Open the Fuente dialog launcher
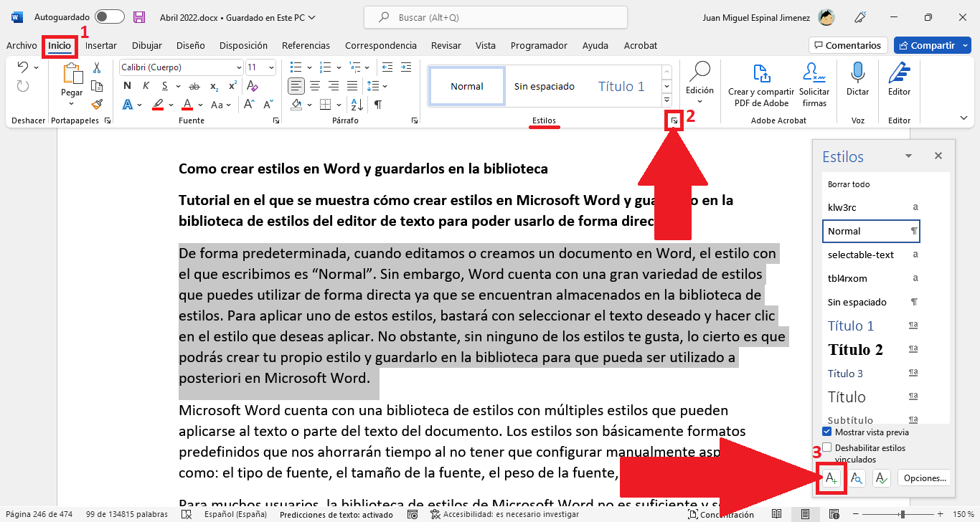Viewport: 980px width, 522px height. tap(276, 121)
